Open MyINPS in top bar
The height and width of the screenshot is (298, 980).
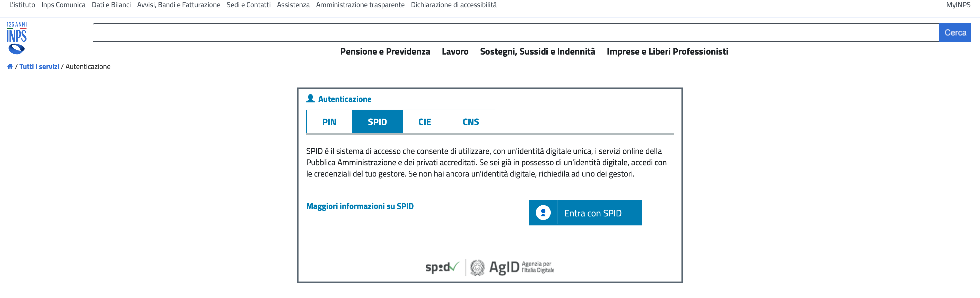pos(958,5)
